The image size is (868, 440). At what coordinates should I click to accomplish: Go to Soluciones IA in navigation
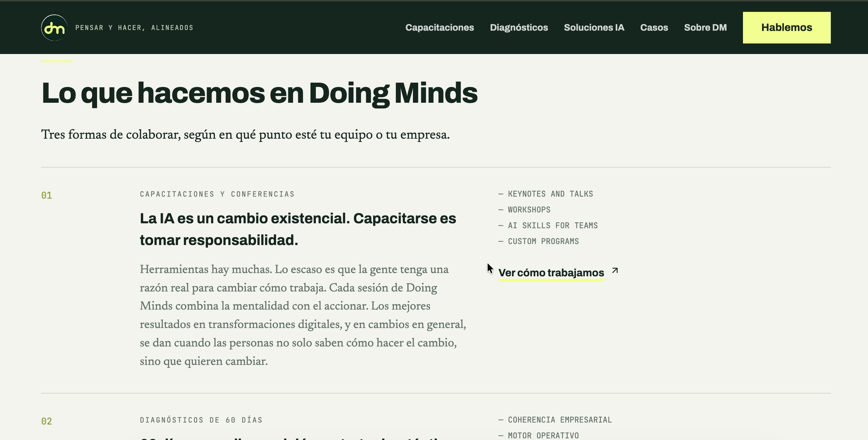(x=594, y=28)
